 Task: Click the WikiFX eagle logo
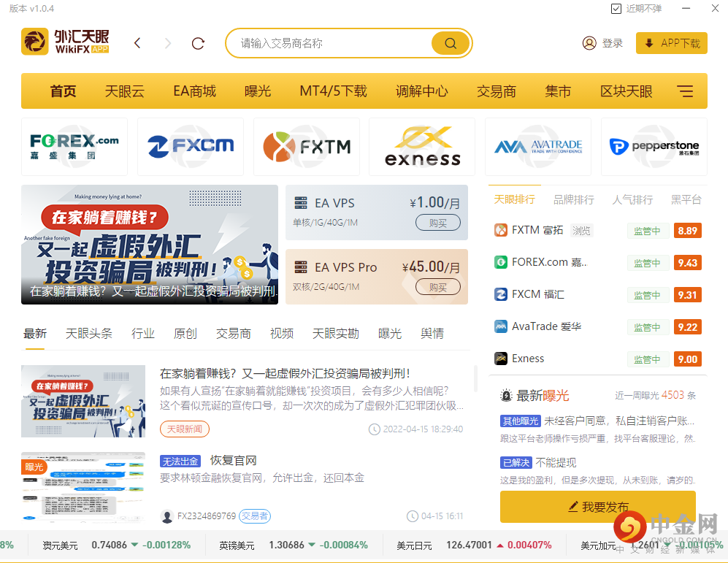pos(35,42)
